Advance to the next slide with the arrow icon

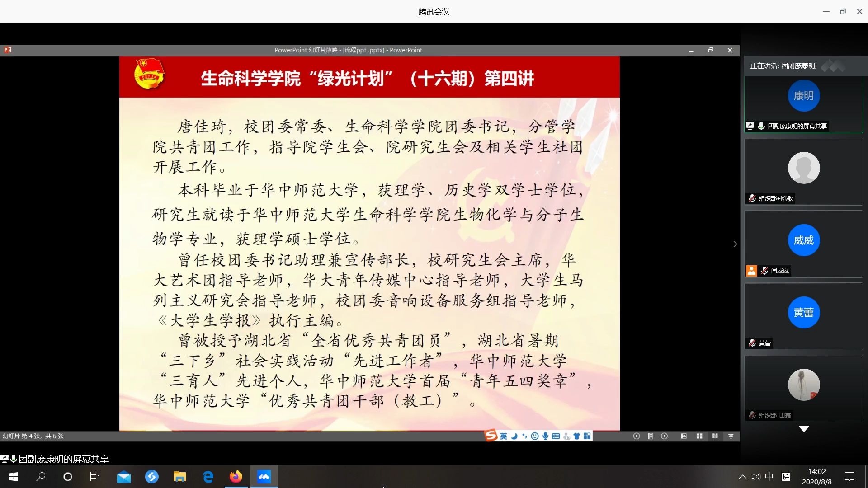665,436
